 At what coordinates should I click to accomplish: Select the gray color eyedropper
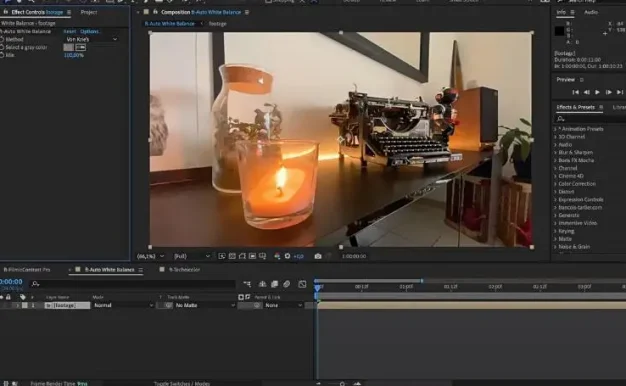[x=81, y=47]
